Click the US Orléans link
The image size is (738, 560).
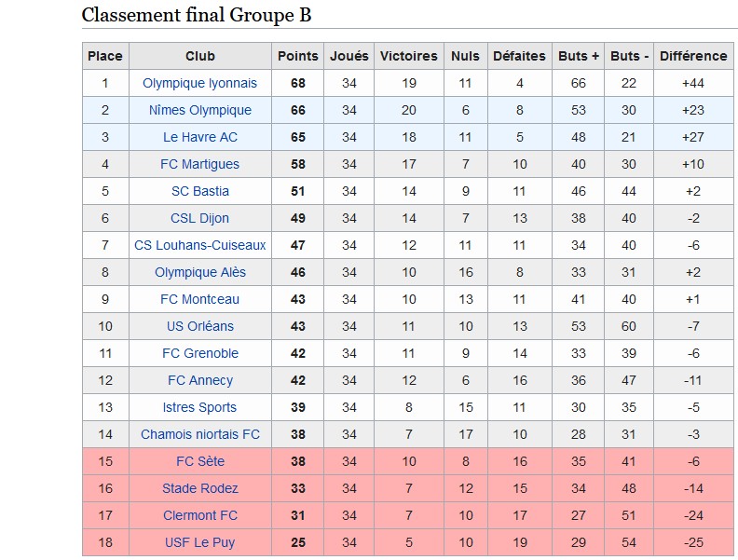coord(199,326)
